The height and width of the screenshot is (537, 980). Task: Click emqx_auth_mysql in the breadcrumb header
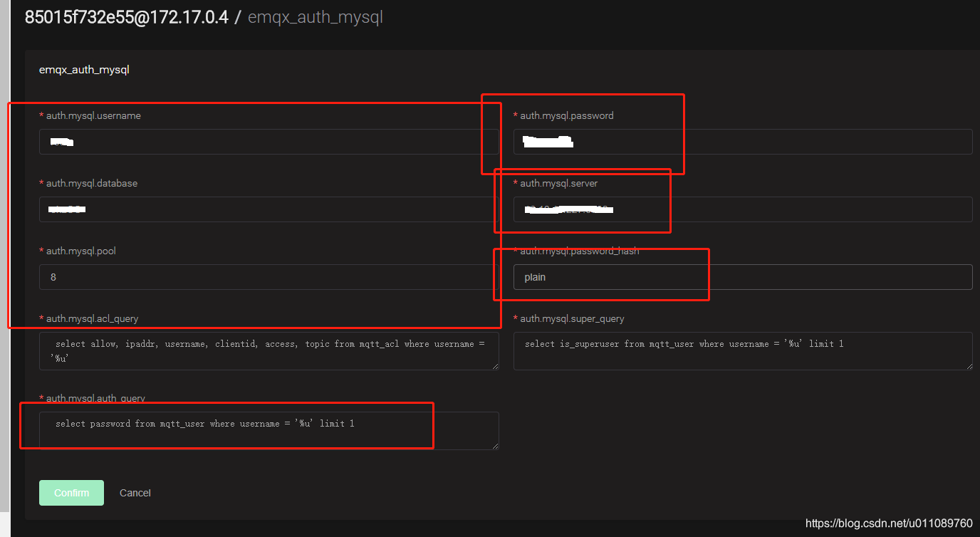[316, 17]
